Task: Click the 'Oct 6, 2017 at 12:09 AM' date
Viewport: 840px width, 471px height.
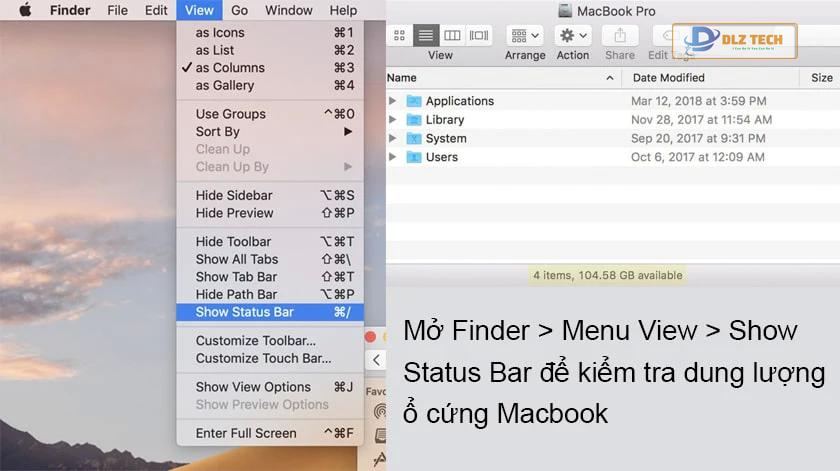Action: pyautogui.click(x=698, y=157)
